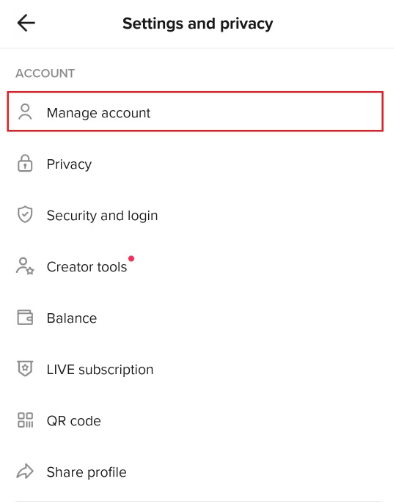Tap the back arrow icon

26,23
